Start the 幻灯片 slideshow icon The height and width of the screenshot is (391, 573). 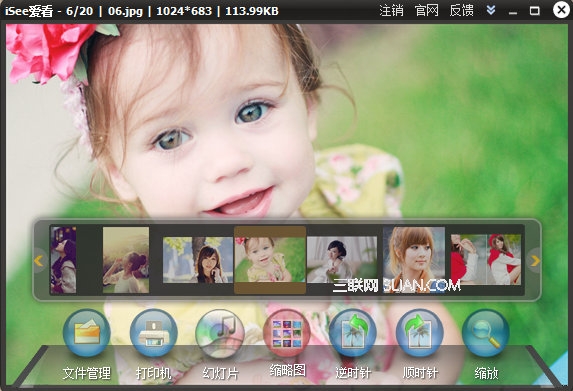click(x=220, y=333)
